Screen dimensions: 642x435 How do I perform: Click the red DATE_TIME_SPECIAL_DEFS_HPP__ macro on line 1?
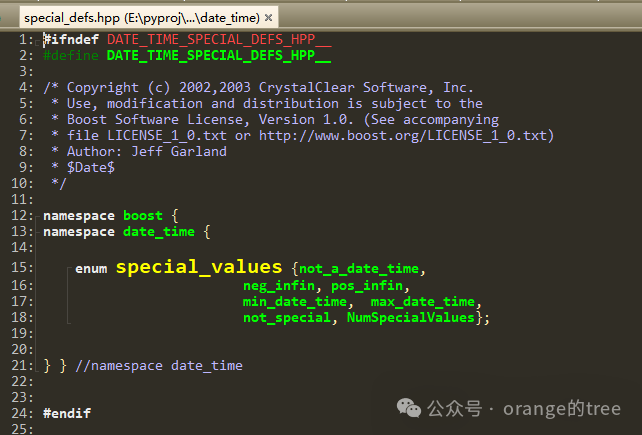click(219, 39)
